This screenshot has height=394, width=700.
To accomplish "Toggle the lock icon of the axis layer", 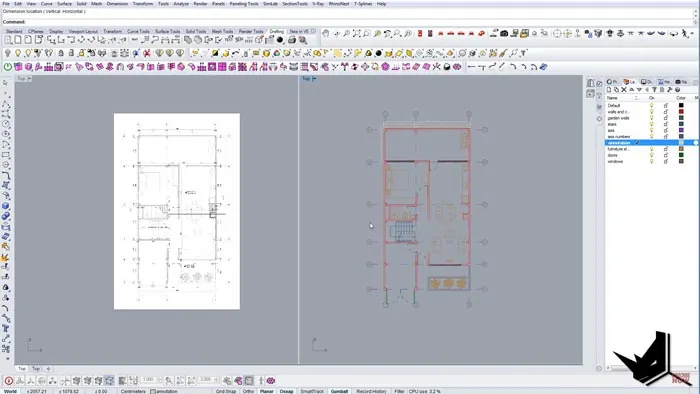I will point(666,131).
